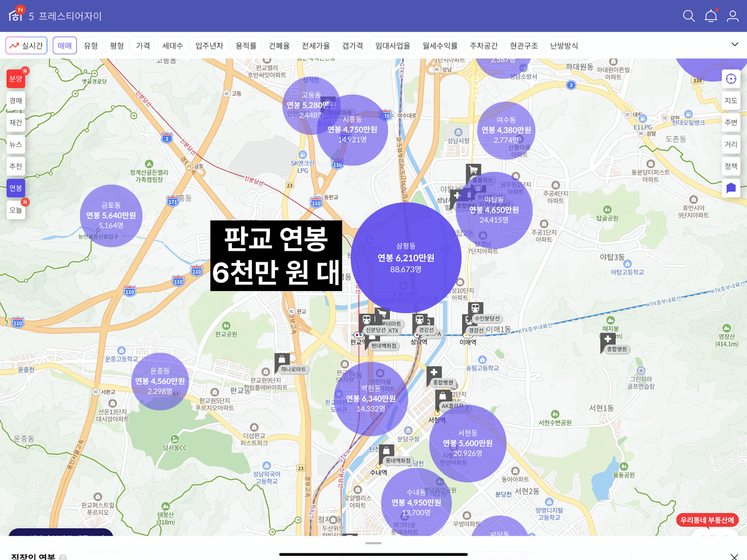Switch to 지도 map type button
This screenshot has height=560, width=747.
click(731, 100)
